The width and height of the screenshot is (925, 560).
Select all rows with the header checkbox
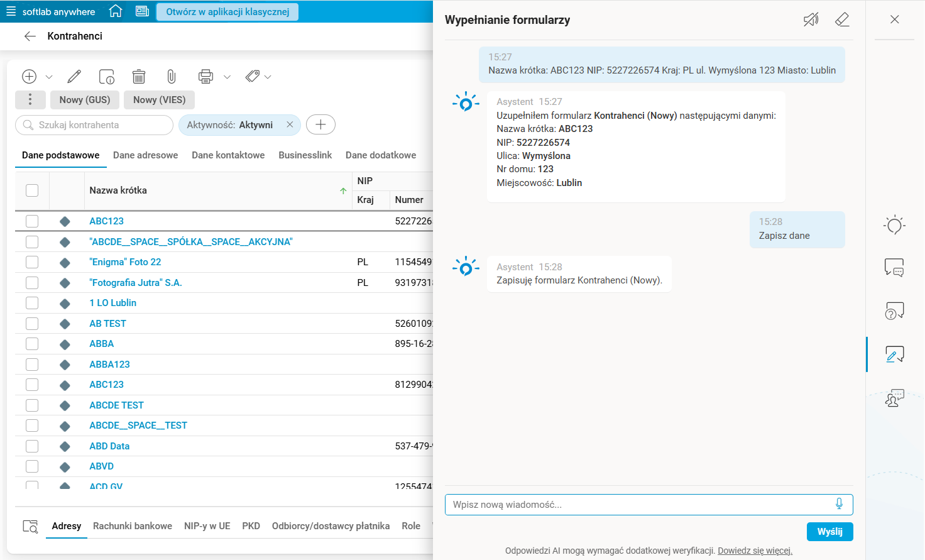point(32,190)
